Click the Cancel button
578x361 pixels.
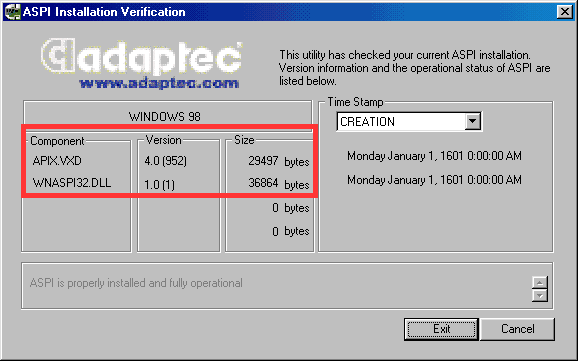[x=517, y=329]
